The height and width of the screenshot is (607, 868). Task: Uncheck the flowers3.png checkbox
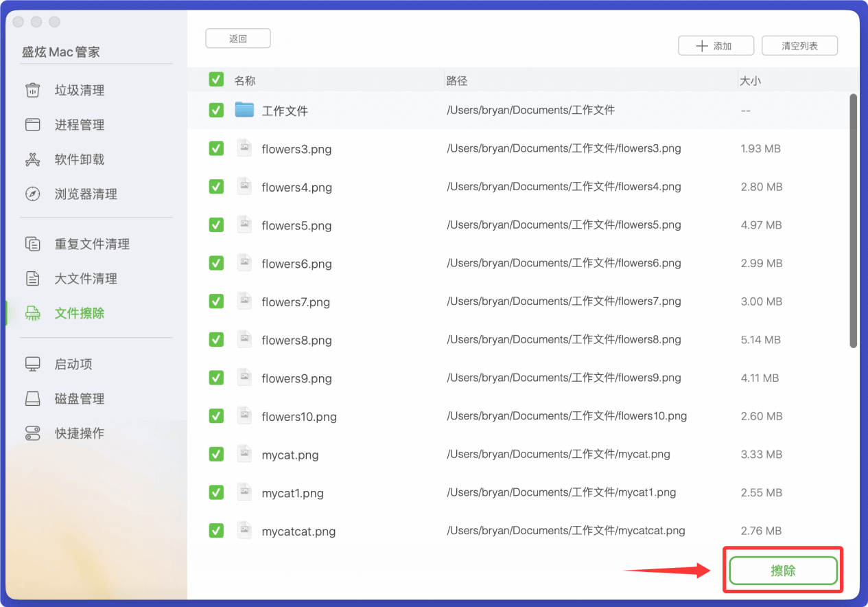tap(216, 148)
